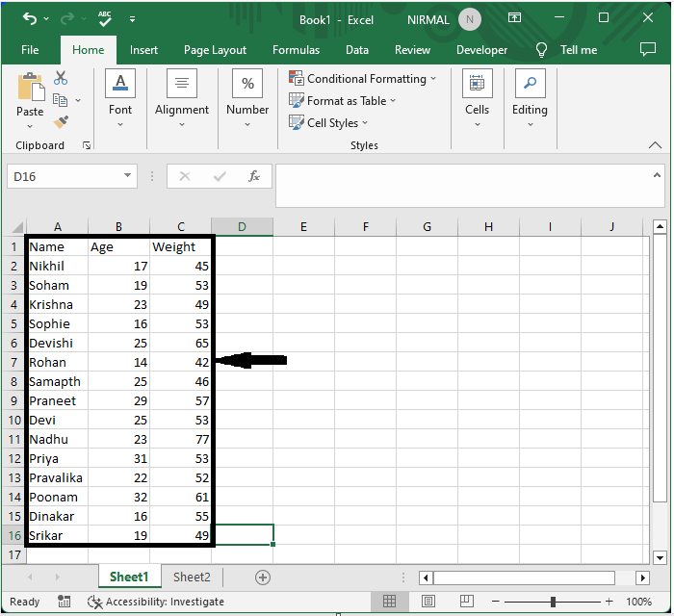Switch to Page Break Preview view

[466, 602]
